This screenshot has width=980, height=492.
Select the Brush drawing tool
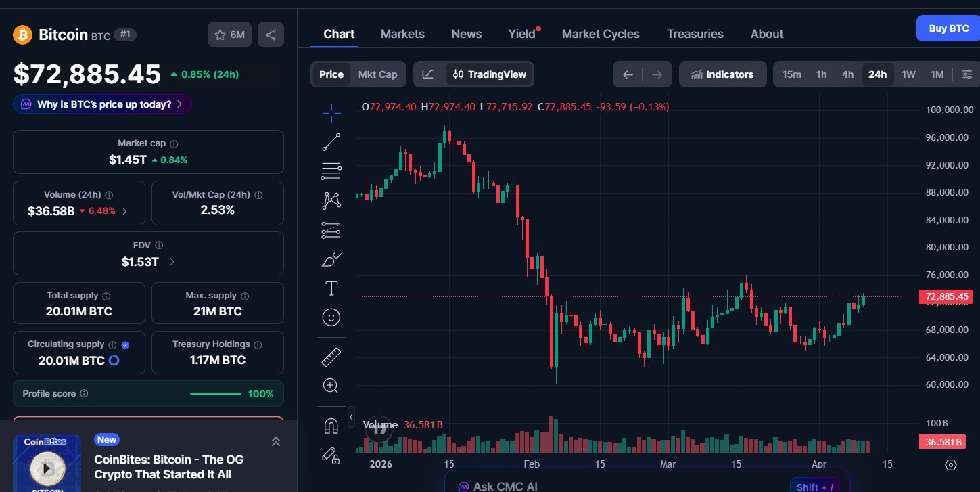[331, 259]
